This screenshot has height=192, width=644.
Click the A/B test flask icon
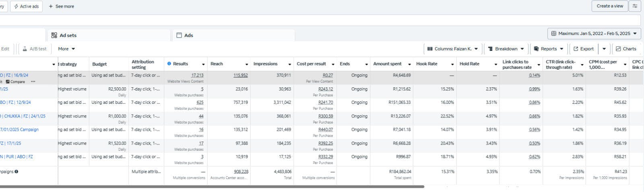(25, 49)
